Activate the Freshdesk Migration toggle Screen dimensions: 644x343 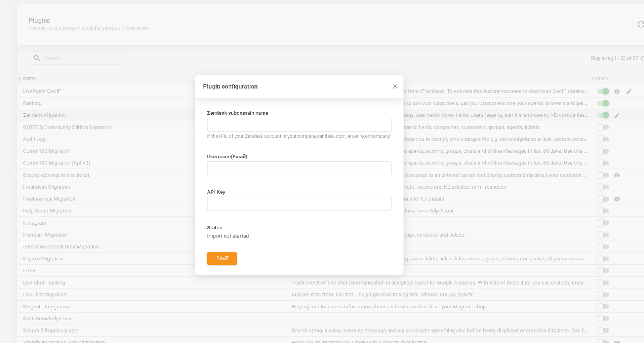click(603, 187)
